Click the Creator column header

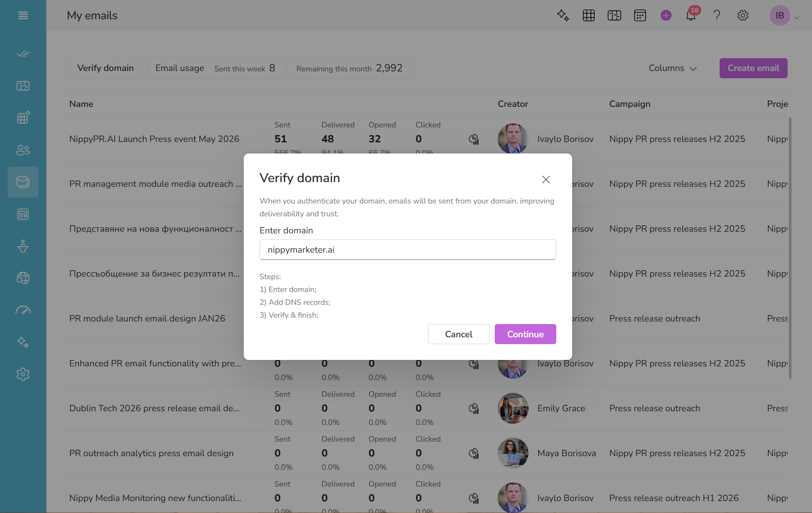tap(513, 104)
